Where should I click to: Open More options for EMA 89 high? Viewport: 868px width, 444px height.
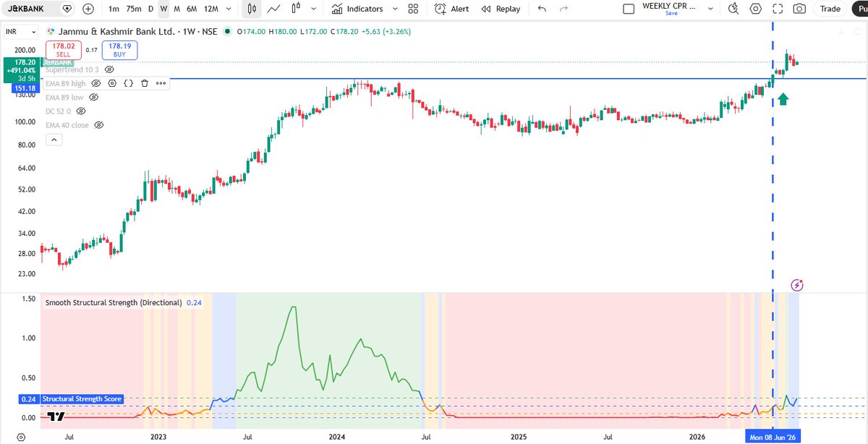161,83
